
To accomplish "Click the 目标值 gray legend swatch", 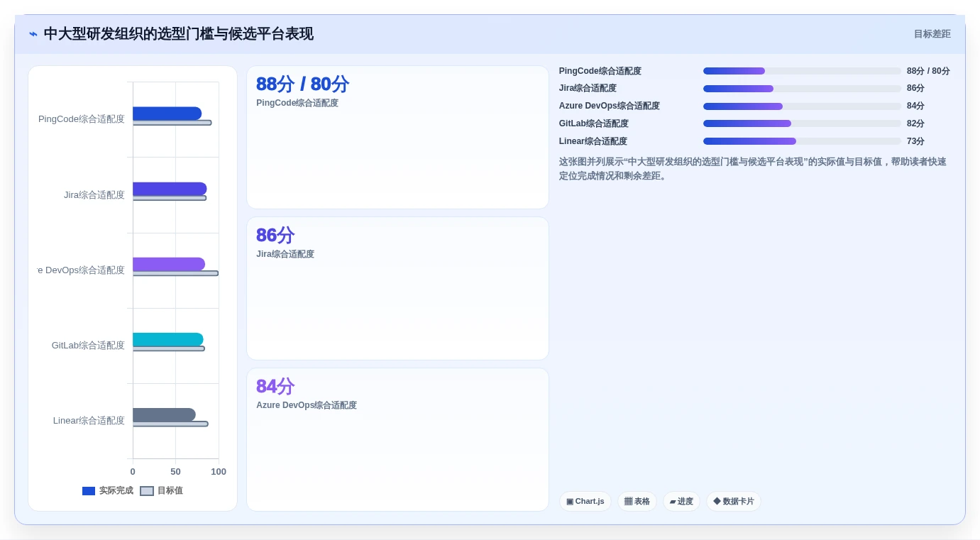I will tap(147, 491).
